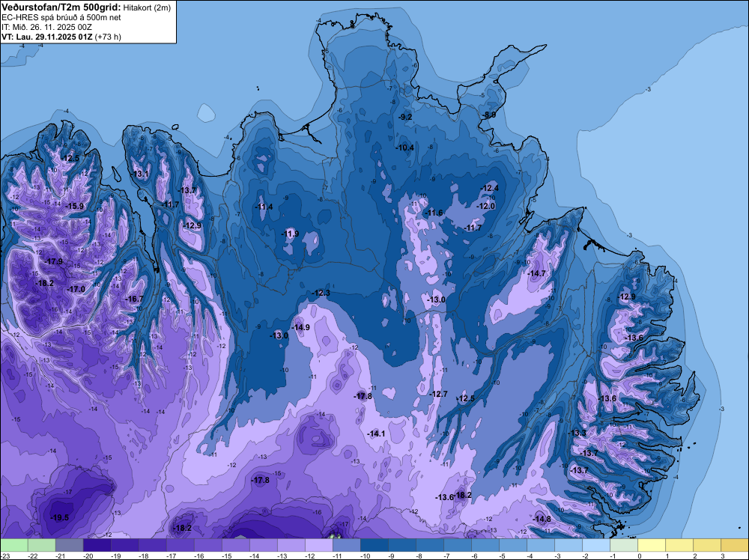Image resolution: width=749 pixels, height=560 pixels.
Task: Click the -17.0 temperature value
Action: click(x=76, y=289)
